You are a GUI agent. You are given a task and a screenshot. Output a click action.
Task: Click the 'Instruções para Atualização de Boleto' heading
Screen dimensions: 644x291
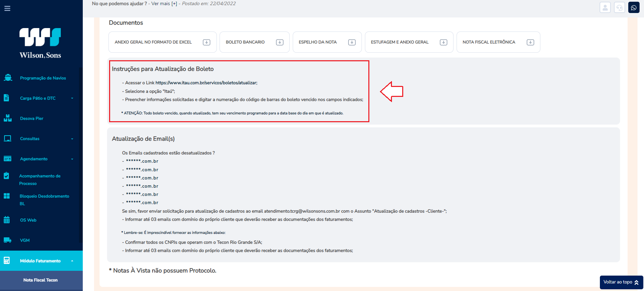click(163, 69)
